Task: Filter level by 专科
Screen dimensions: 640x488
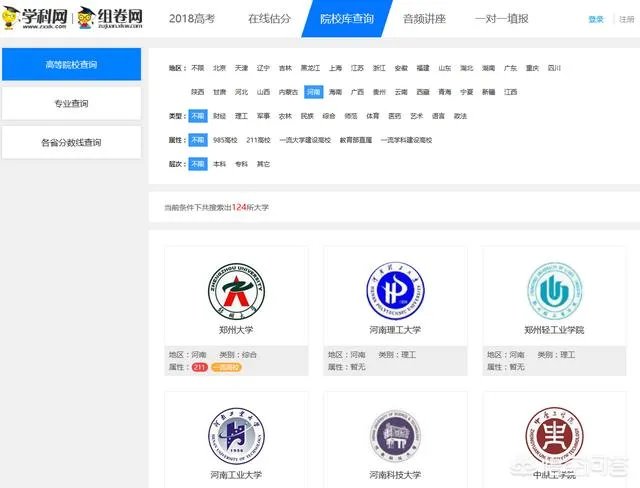Action: point(241,164)
